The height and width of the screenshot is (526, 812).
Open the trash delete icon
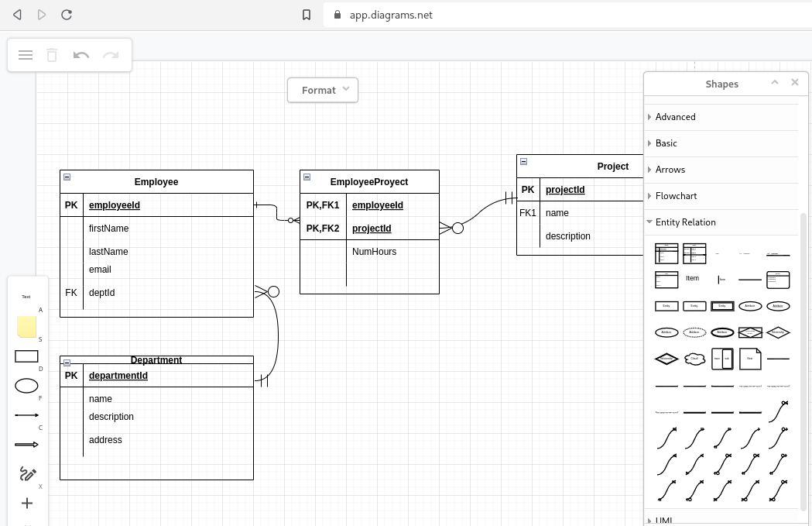click(52, 55)
